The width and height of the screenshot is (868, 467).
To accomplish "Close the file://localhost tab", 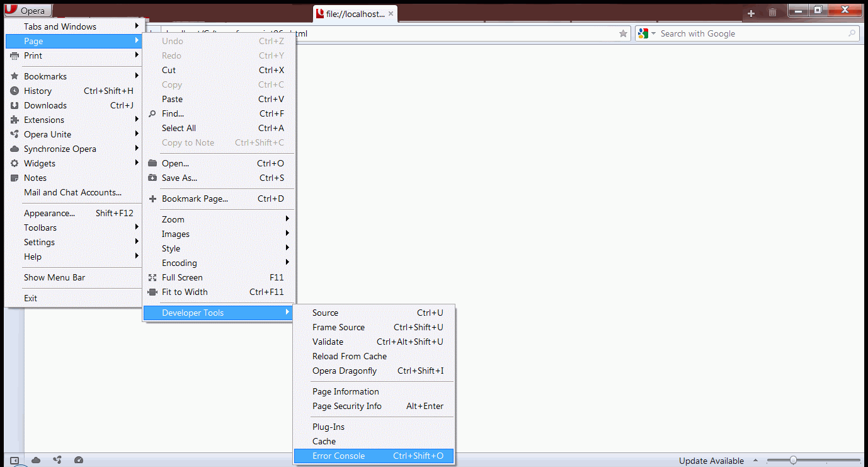I will [x=391, y=14].
